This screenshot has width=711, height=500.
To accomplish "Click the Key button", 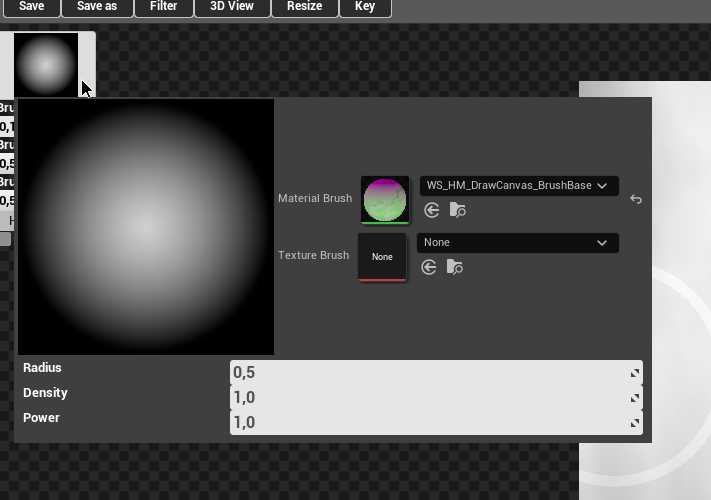I will point(365,7).
